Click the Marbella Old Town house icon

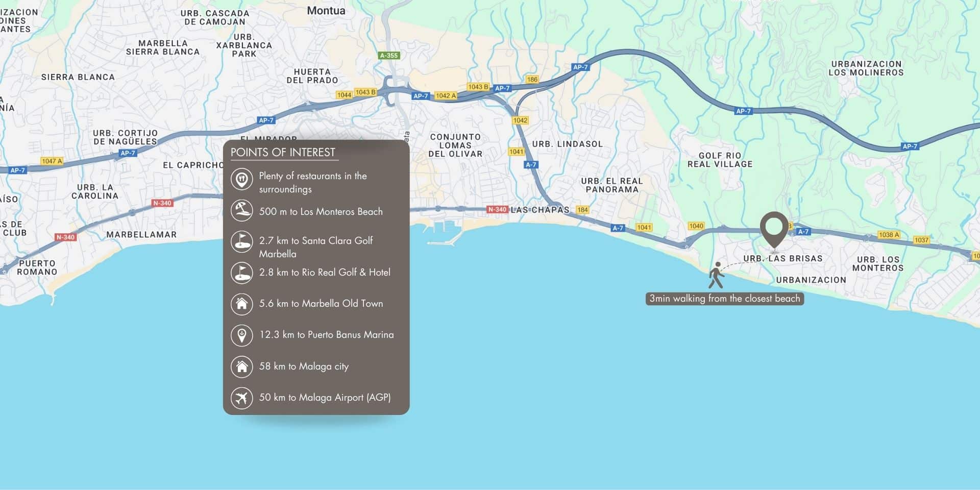[241, 304]
